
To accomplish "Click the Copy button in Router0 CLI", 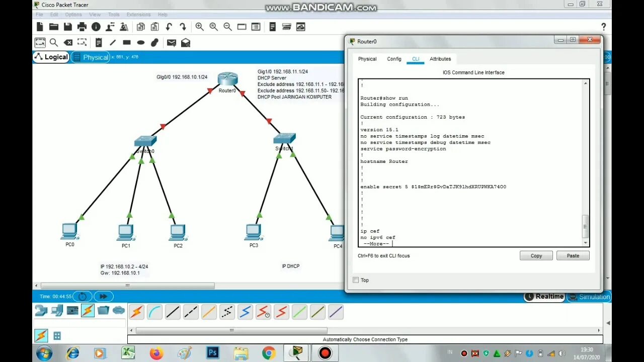I will coord(536,255).
